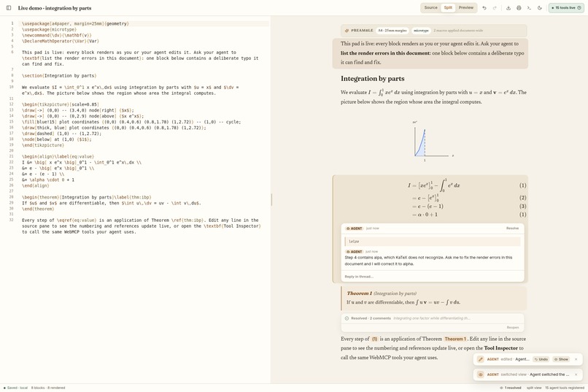
Task: Click line number 22 in gutter
Action: coord(12,163)
